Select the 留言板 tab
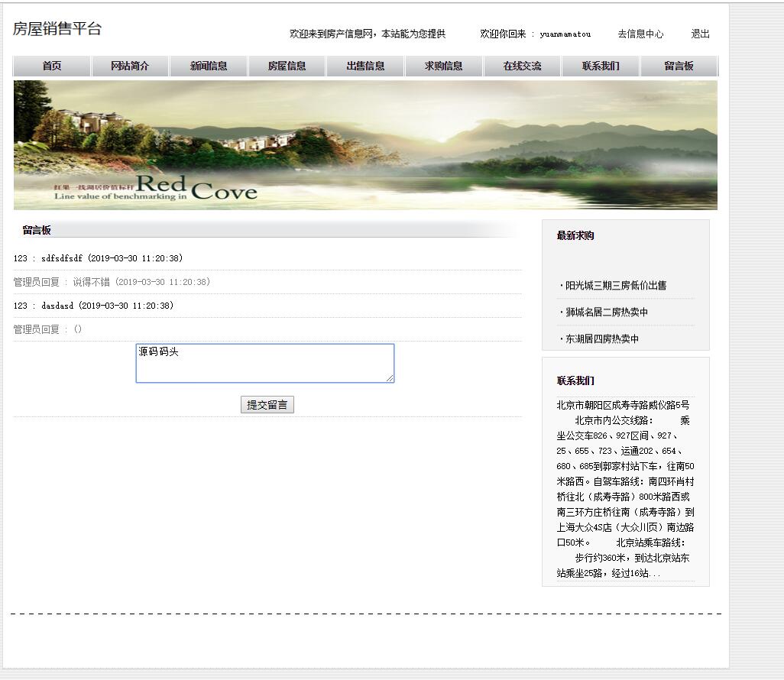The image size is (784, 680). (680, 66)
